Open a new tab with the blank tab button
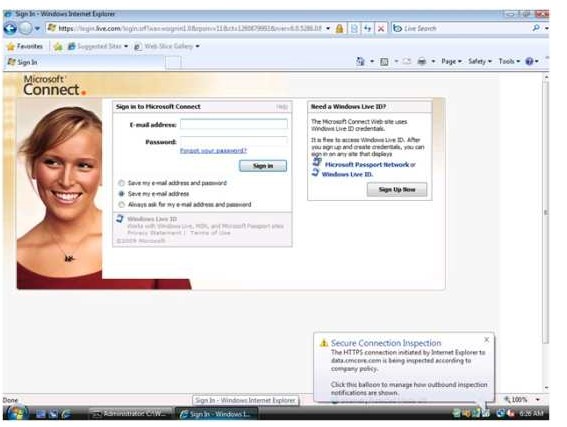The width and height of the screenshot is (567, 427). coord(173,63)
